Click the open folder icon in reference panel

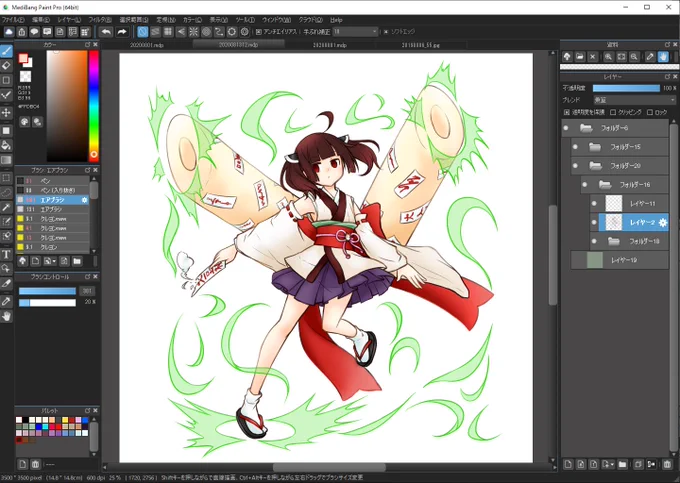click(580, 57)
